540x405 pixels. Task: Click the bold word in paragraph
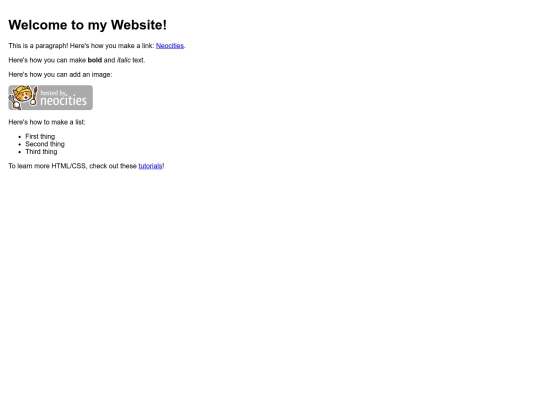coord(95,60)
